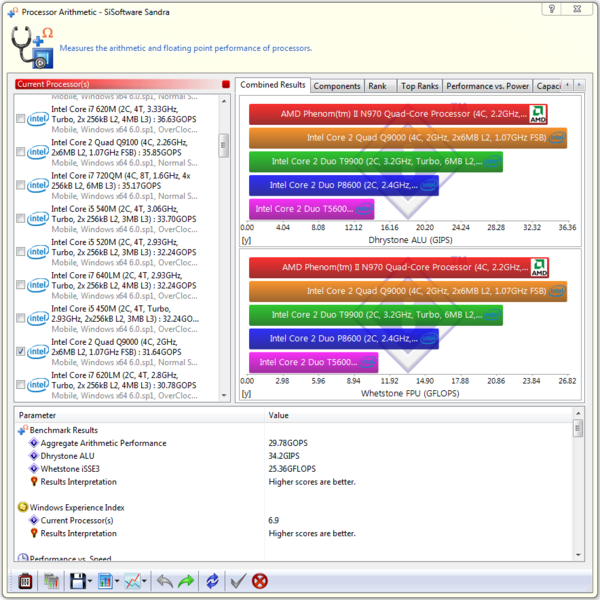This screenshot has width=600, height=600.
Task: Click the Whetstone iSSE3 diamond icon
Action: 34,469
